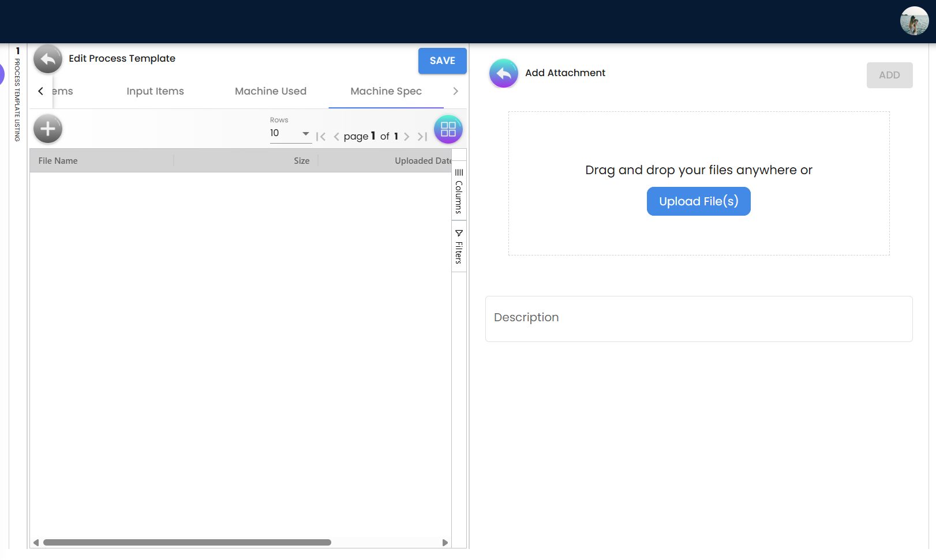Go to next page of table
Image resolution: width=936 pixels, height=560 pixels.
407,137
